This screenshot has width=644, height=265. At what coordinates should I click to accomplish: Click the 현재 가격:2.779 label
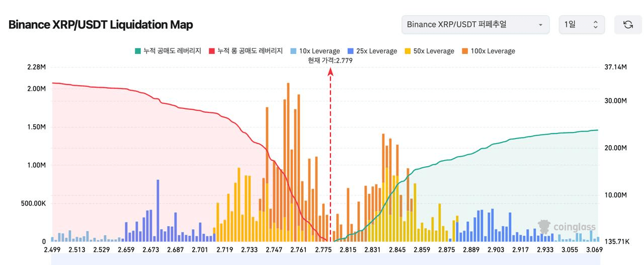pyautogui.click(x=331, y=60)
